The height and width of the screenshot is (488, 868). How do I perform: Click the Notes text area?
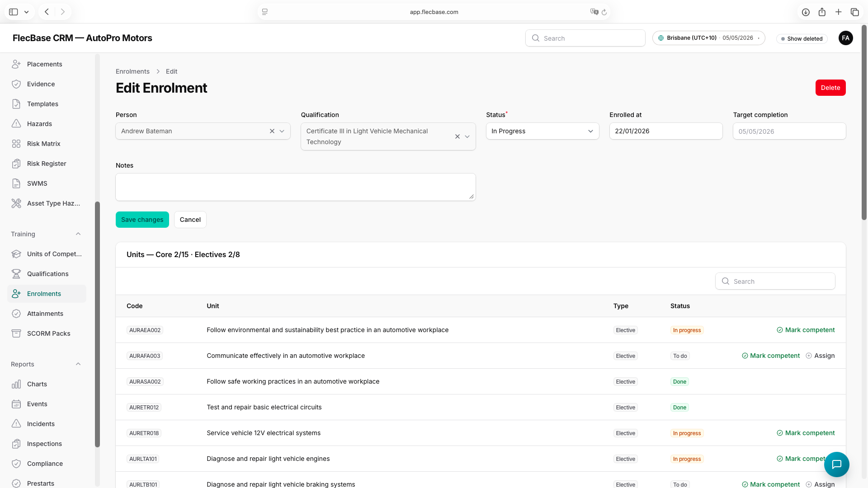pyautogui.click(x=296, y=187)
